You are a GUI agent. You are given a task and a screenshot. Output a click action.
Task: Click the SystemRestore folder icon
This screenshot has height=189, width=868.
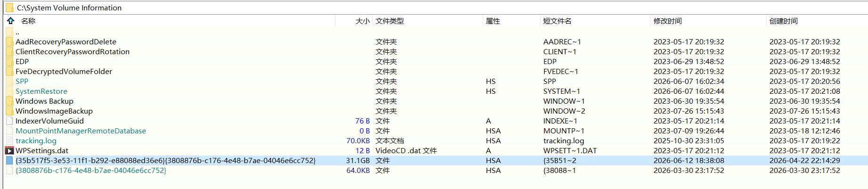9,91
